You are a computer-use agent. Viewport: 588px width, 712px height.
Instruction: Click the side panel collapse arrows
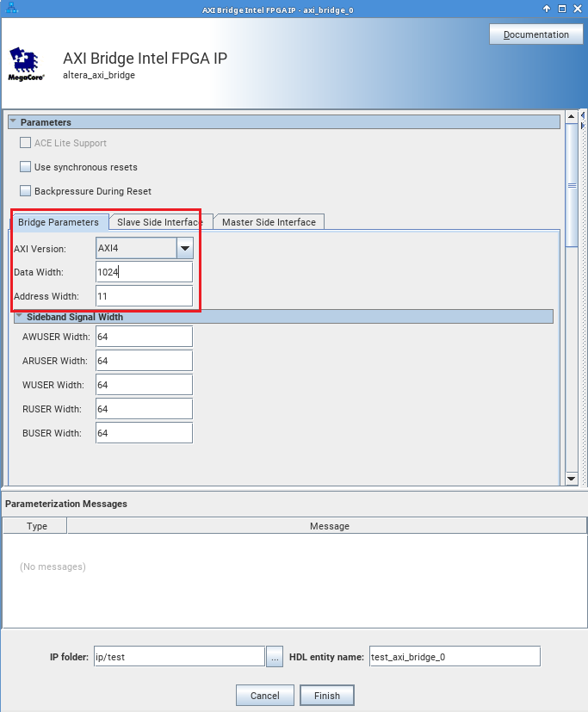[583, 121]
